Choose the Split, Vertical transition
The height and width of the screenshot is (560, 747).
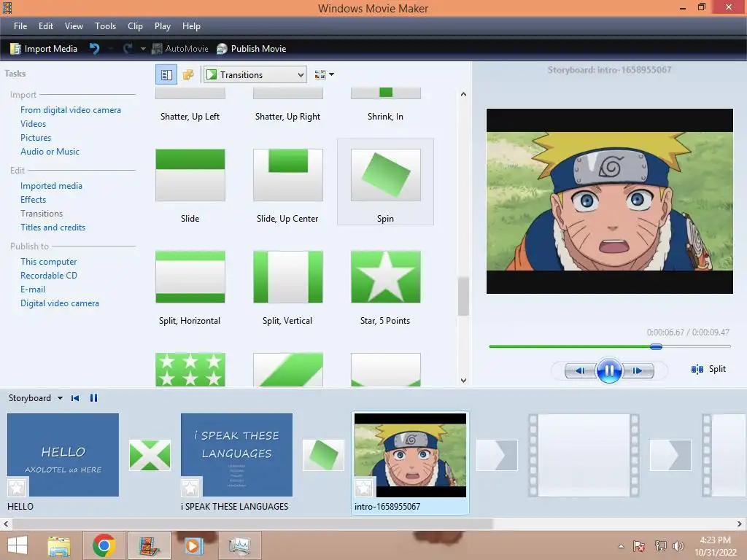pos(287,276)
